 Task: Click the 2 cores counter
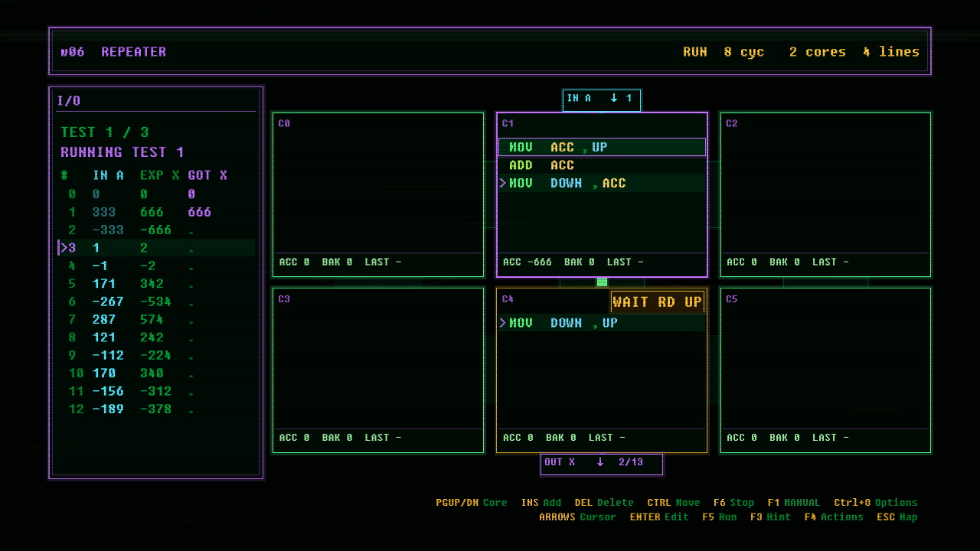pyautogui.click(x=818, y=52)
